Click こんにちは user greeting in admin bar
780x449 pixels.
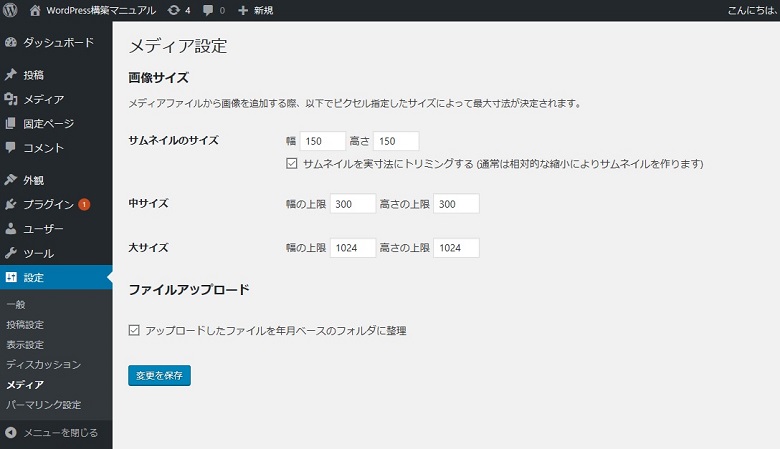[753, 10]
